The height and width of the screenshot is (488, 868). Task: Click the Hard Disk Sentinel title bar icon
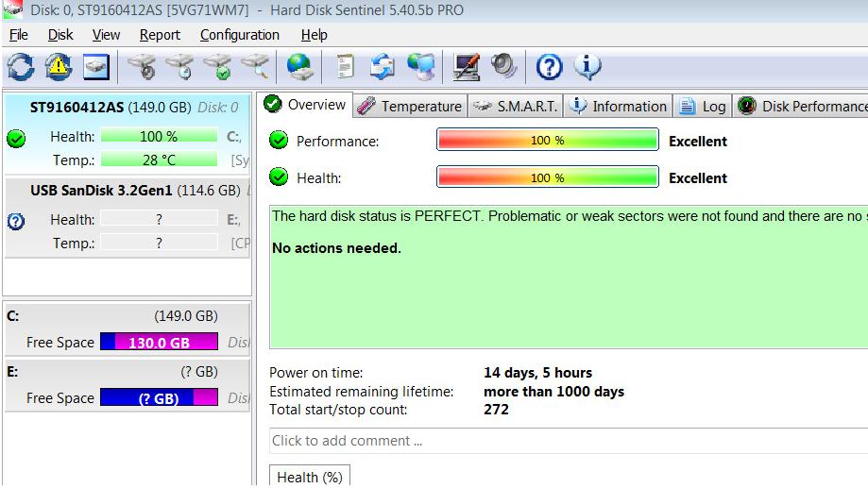coord(12,9)
